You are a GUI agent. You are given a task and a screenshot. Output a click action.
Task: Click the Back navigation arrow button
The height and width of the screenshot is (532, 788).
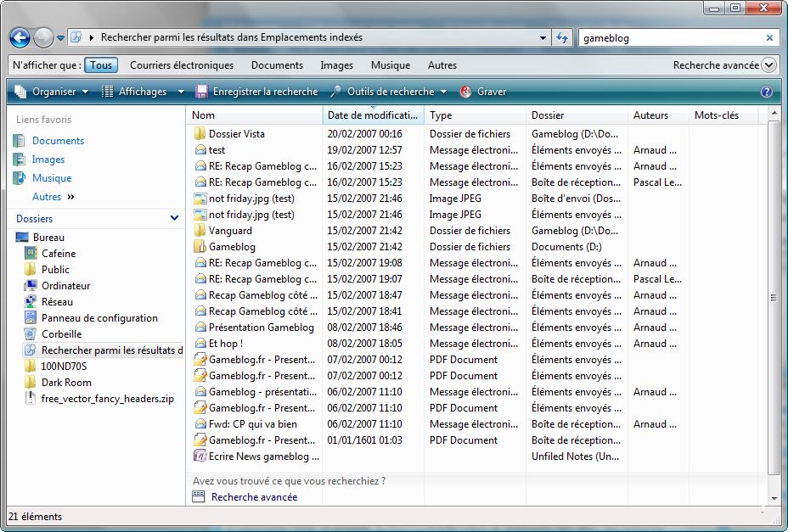click(x=20, y=38)
